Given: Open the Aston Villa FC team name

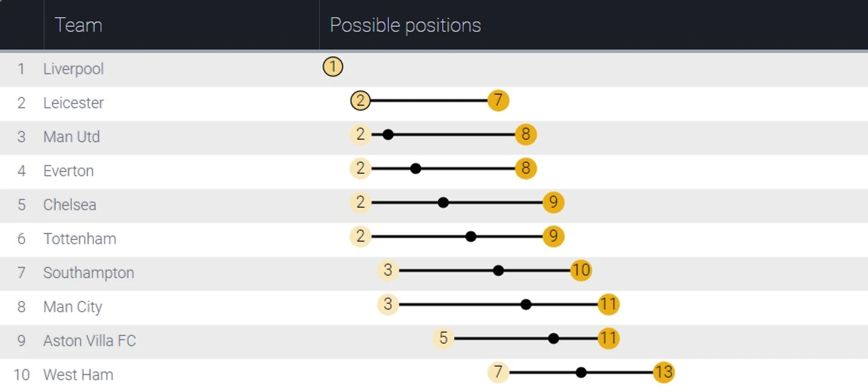Looking at the screenshot, I should tap(90, 341).
